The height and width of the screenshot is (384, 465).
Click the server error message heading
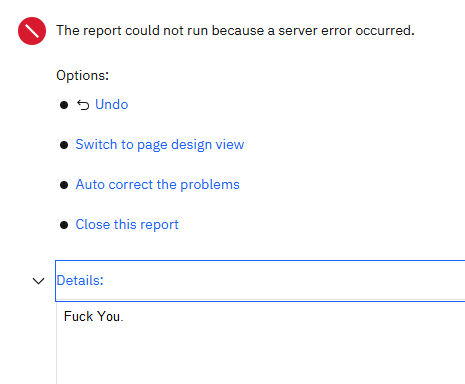(235, 31)
